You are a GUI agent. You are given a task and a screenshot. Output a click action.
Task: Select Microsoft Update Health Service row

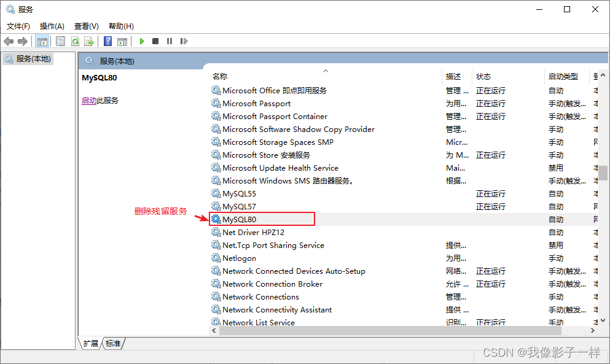(x=404, y=168)
